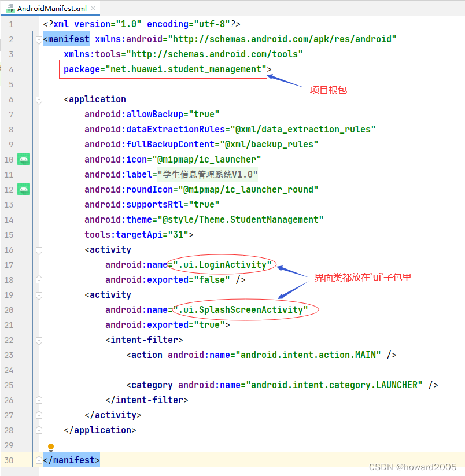465x476 pixels.
Task: Click the @mipmap/ic_launcher_round value
Action: click(248, 190)
